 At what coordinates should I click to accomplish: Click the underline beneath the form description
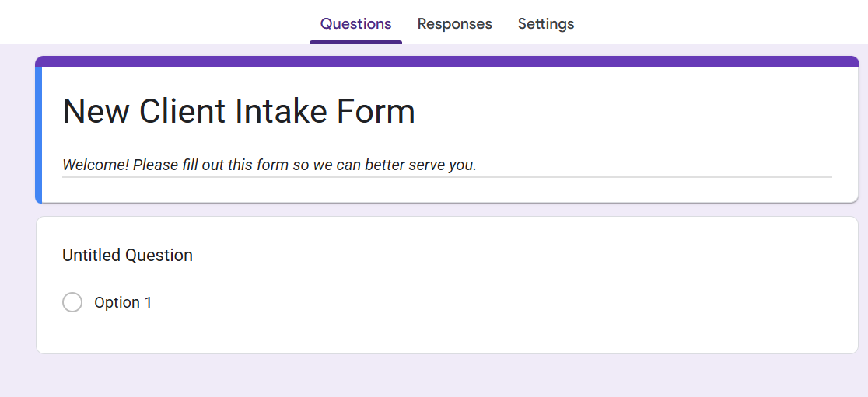point(447,177)
